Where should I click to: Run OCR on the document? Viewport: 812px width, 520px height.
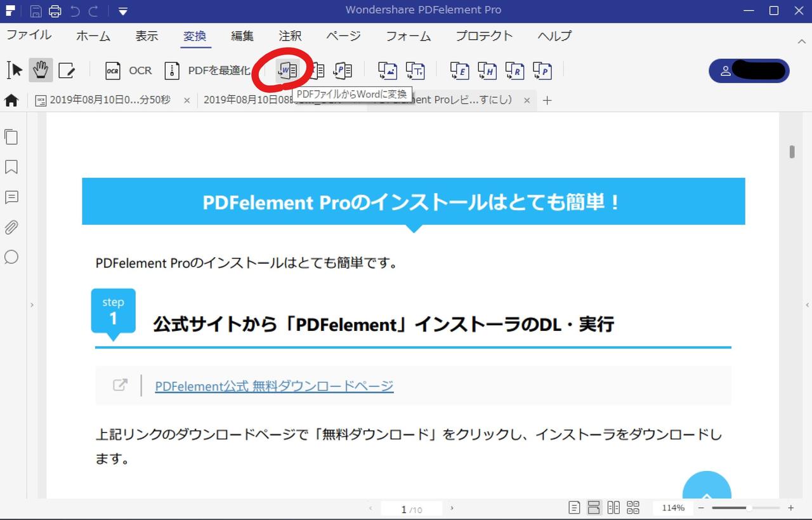point(129,70)
